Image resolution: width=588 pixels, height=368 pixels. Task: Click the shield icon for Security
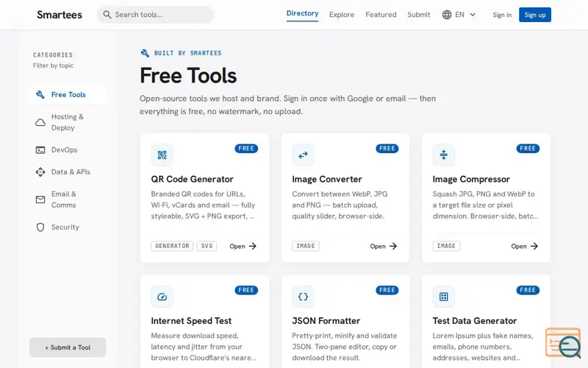point(40,227)
